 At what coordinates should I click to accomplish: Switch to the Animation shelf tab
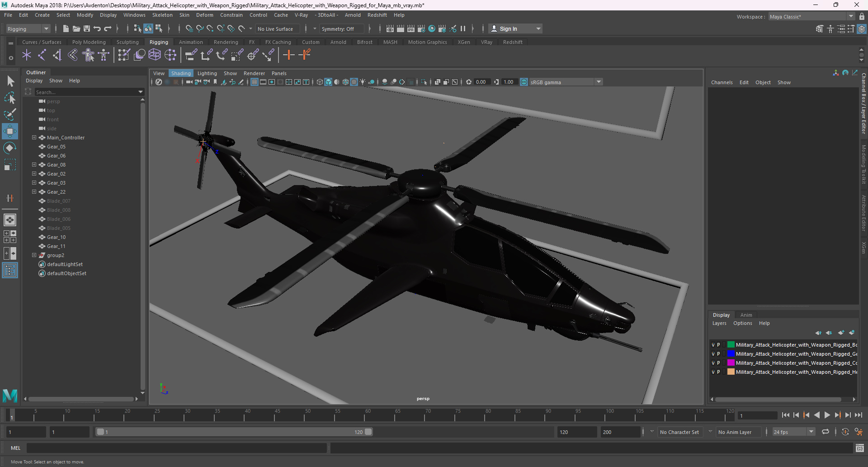(x=191, y=42)
